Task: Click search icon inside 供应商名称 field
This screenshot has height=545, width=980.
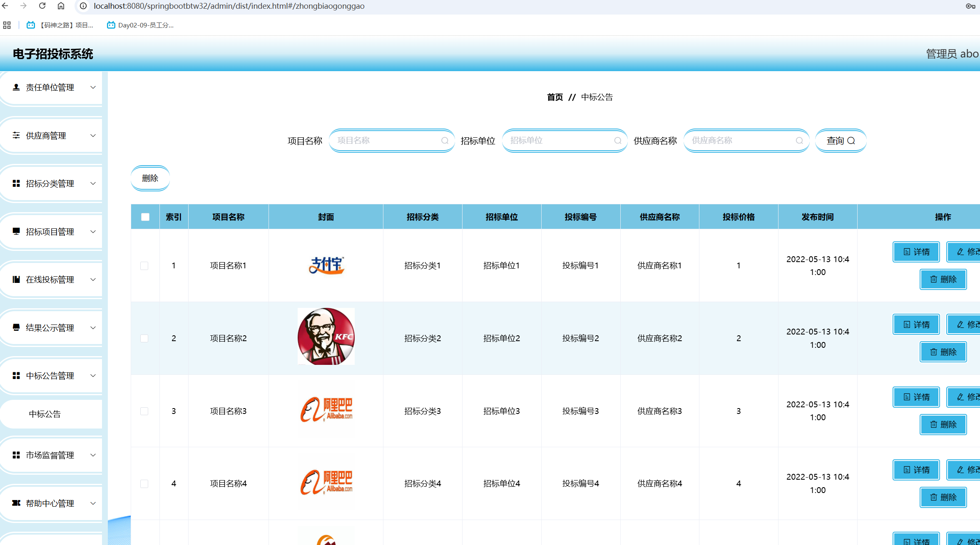Action: (x=799, y=141)
